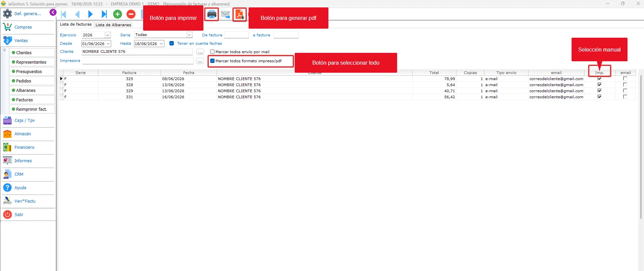The height and width of the screenshot is (271, 644).
Task: Collapse the sidebar with purple arrow
Action: click(53, 12)
